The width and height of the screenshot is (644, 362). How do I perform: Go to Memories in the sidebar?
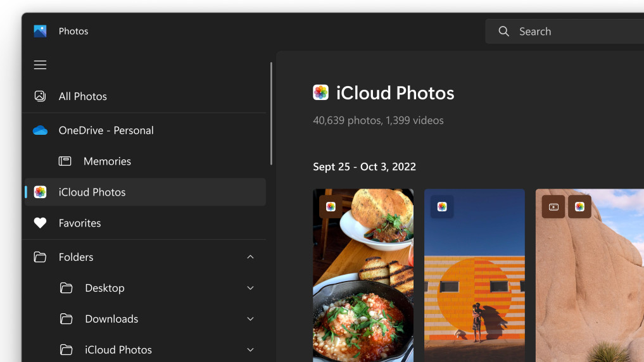[x=145, y=161]
